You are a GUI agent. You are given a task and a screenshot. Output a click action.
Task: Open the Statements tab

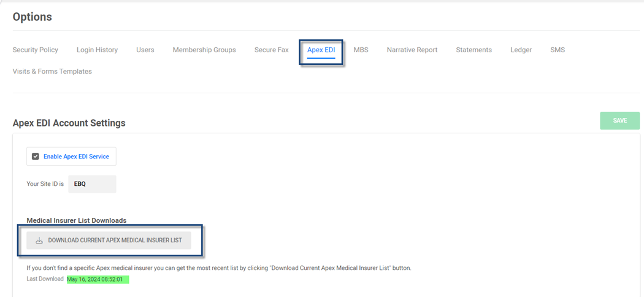[x=473, y=50]
